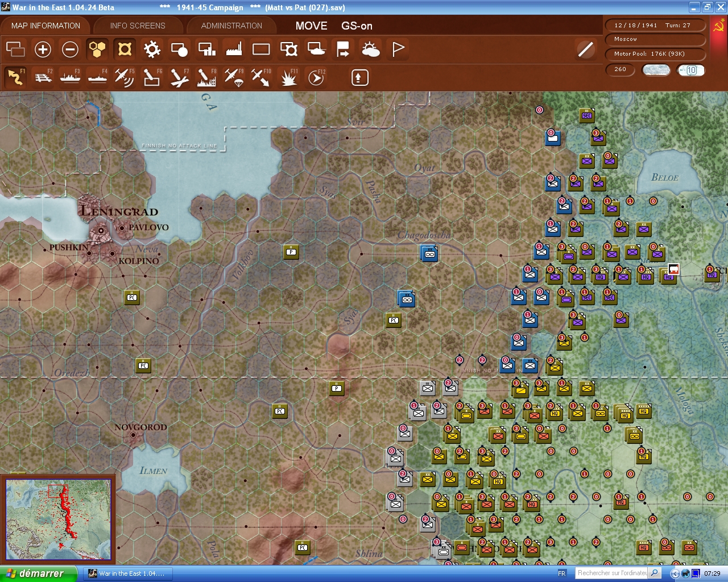Viewport: 728px width, 582px height.
Task: Zoom out the map with minus icon
Action: point(70,49)
